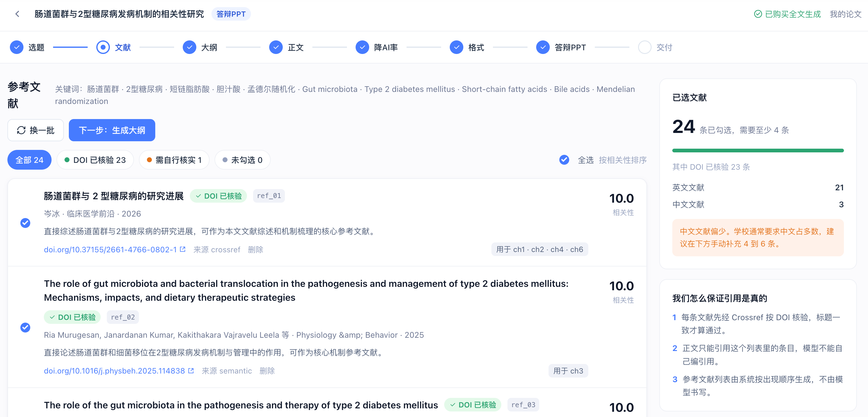Open external link icon after physbeh DOI
Image resolution: width=868 pixels, height=417 pixels.
[x=191, y=370]
